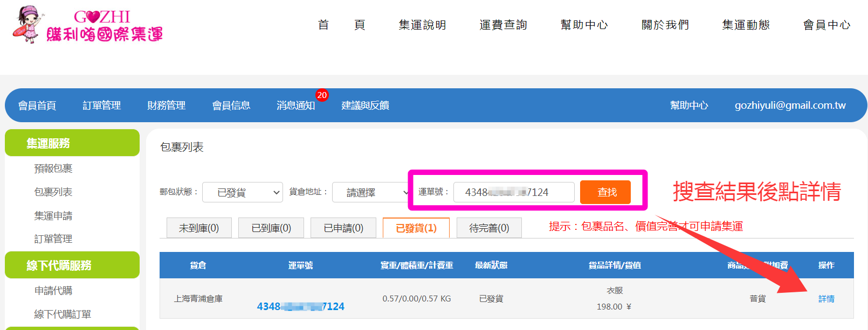Click the 貨倉 column header
This screenshot has height=330, width=868.
[x=198, y=265]
